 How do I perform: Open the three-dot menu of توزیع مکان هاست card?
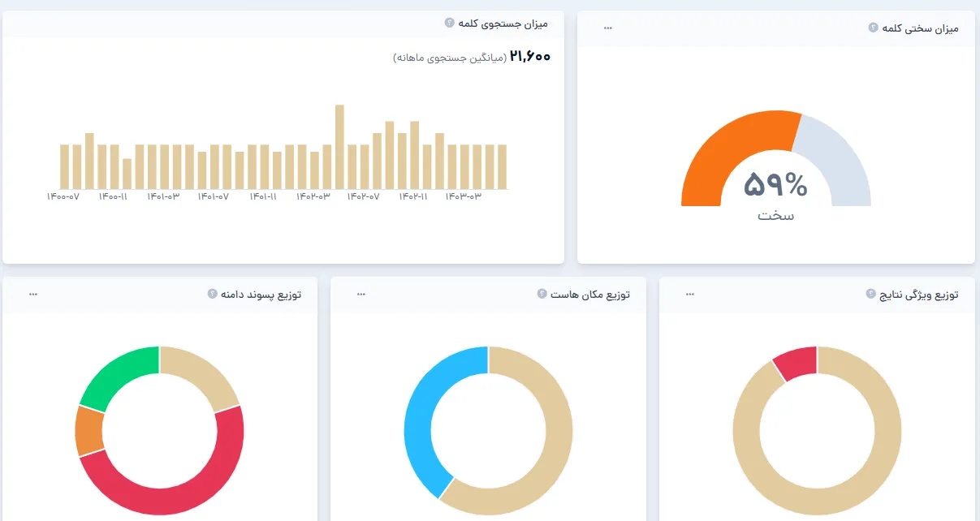tap(361, 295)
